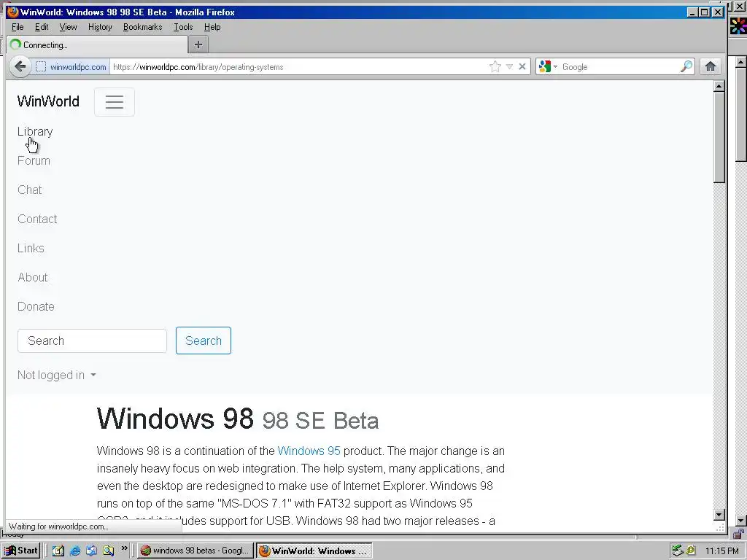747x560 pixels.
Task: Click the address bar URL field
Action: point(299,66)
